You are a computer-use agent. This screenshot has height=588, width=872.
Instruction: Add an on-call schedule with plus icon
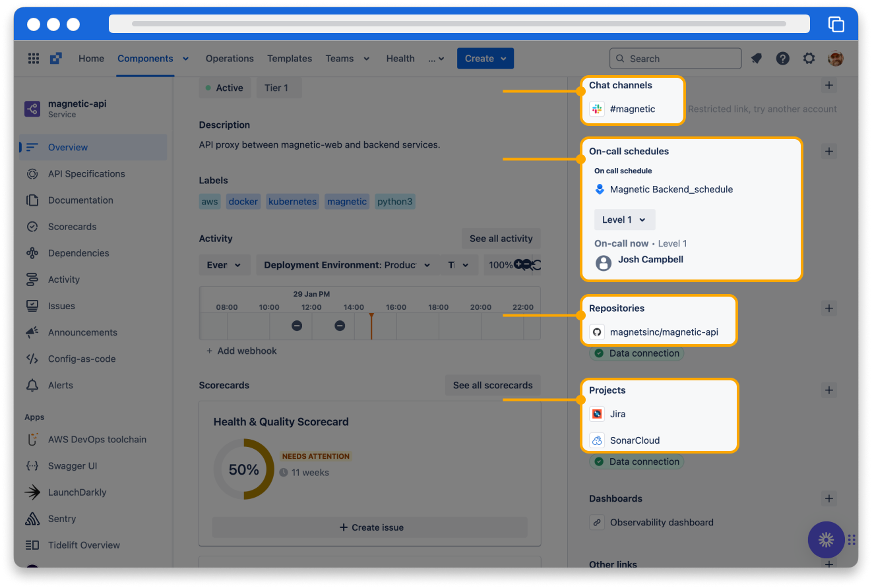coord(829,151)
